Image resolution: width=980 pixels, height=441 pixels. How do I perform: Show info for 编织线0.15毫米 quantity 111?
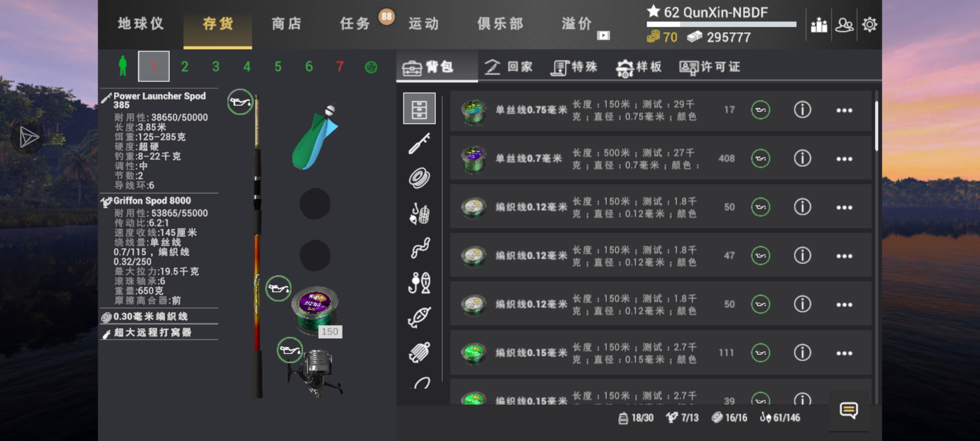[802, 353]
